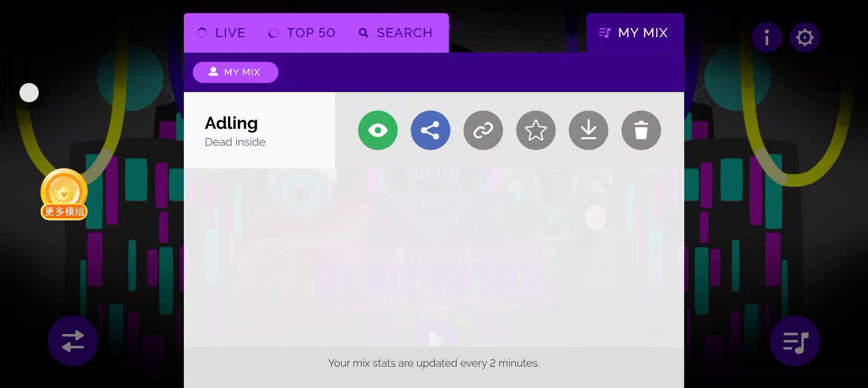The height and width of the screenshot is (388, 868).
Task: Click the MY MIX pill button
Action: click(236, 72)
